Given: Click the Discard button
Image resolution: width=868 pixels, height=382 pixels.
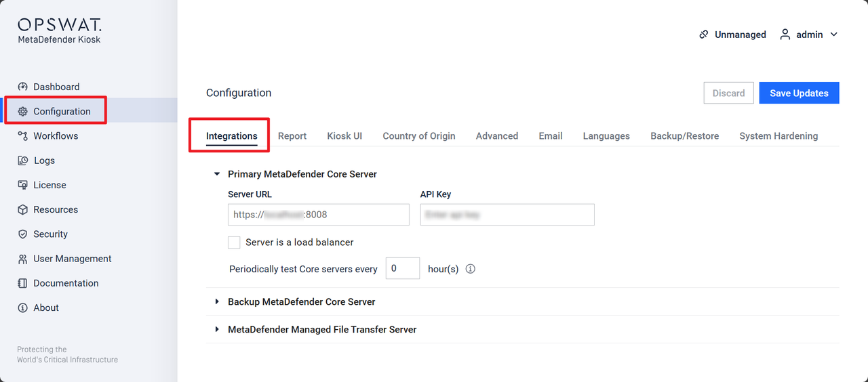Looking at the screenshot, I should point(729,93).
